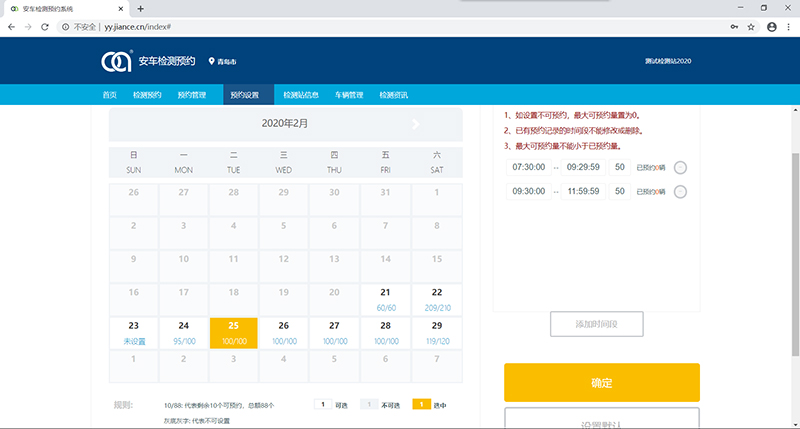Edit the 07:30:00 start time field
Screen dimensions: 800x429
tap(529, 167)
